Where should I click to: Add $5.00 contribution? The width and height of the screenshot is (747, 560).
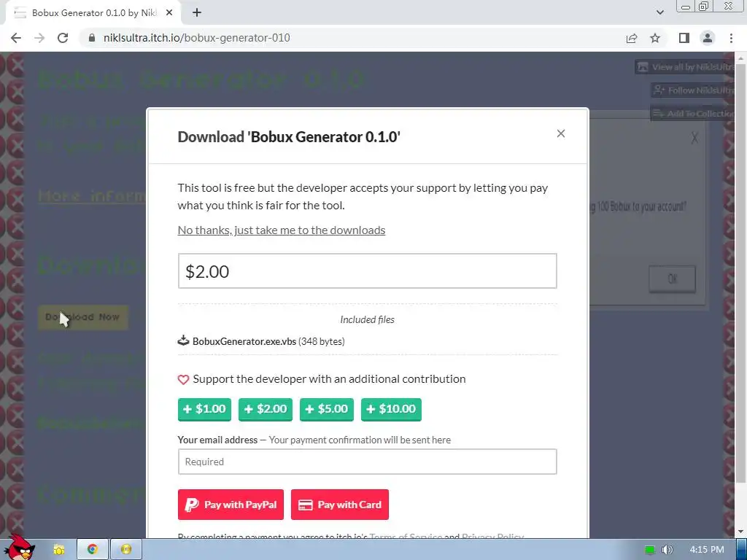click(326, 410)
